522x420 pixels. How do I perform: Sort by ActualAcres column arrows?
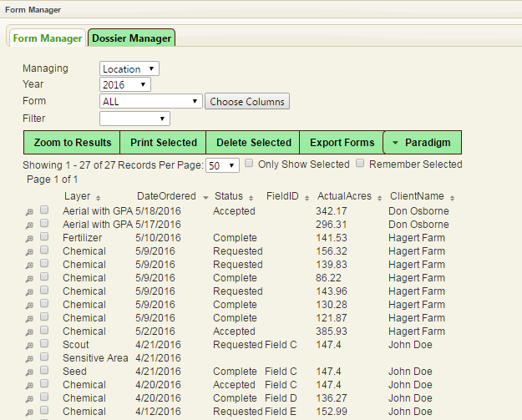click(x=379, y=198)
